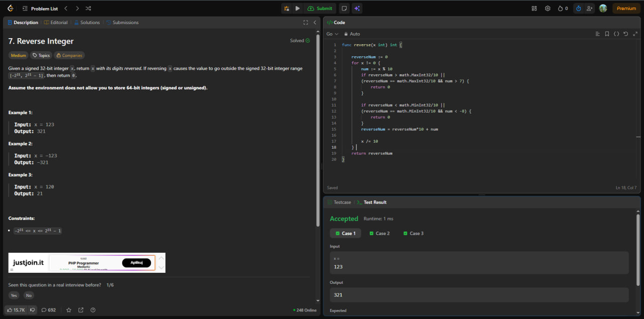Screen dimensions: 644x319
Task: Click the Accepted result text
Action: [344, 219]
